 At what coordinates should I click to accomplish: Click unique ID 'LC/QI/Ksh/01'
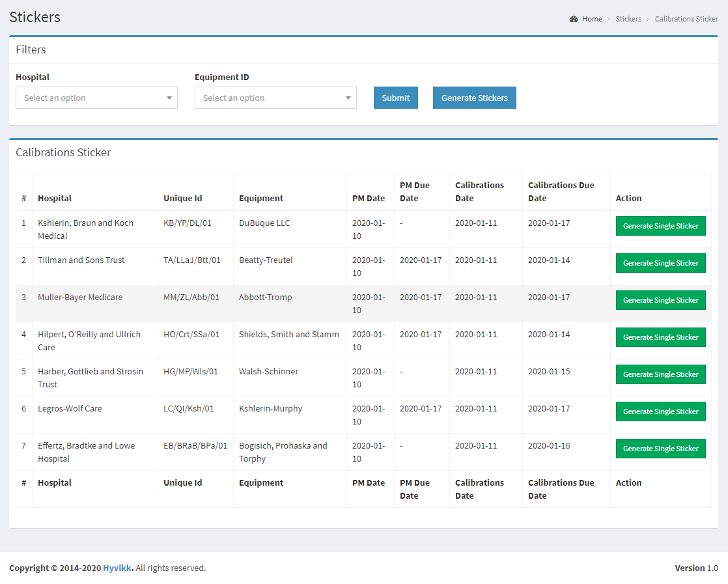[x=188, y=408]
